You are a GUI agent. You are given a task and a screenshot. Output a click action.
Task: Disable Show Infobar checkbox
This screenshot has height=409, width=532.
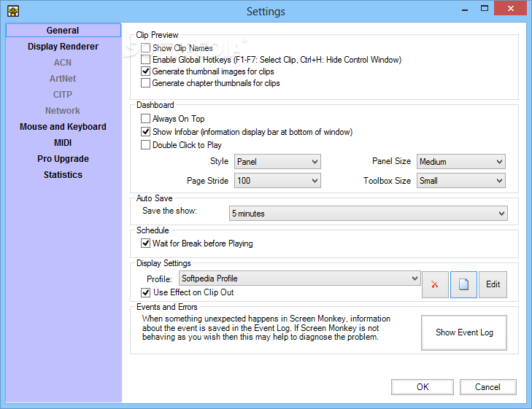point(145,132)
